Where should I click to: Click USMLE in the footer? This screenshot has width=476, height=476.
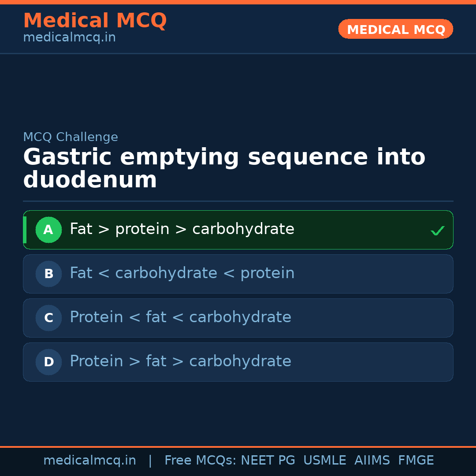(324, 461)
